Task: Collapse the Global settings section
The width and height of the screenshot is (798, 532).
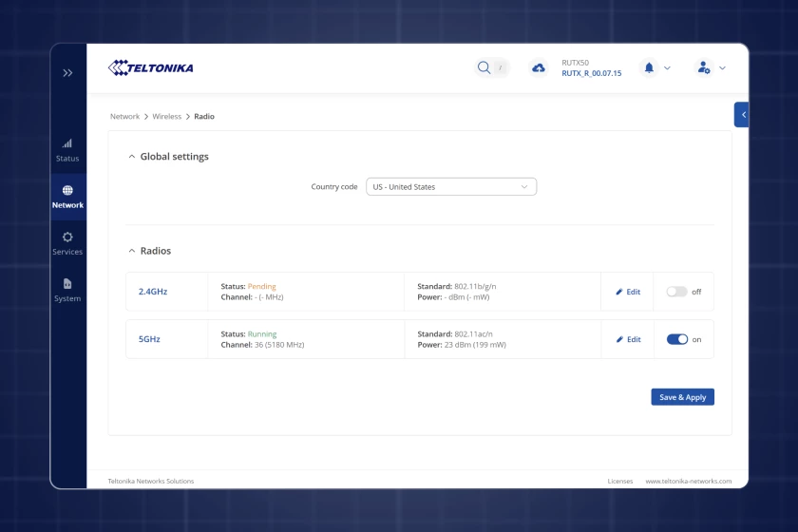Action: [132, 157]
